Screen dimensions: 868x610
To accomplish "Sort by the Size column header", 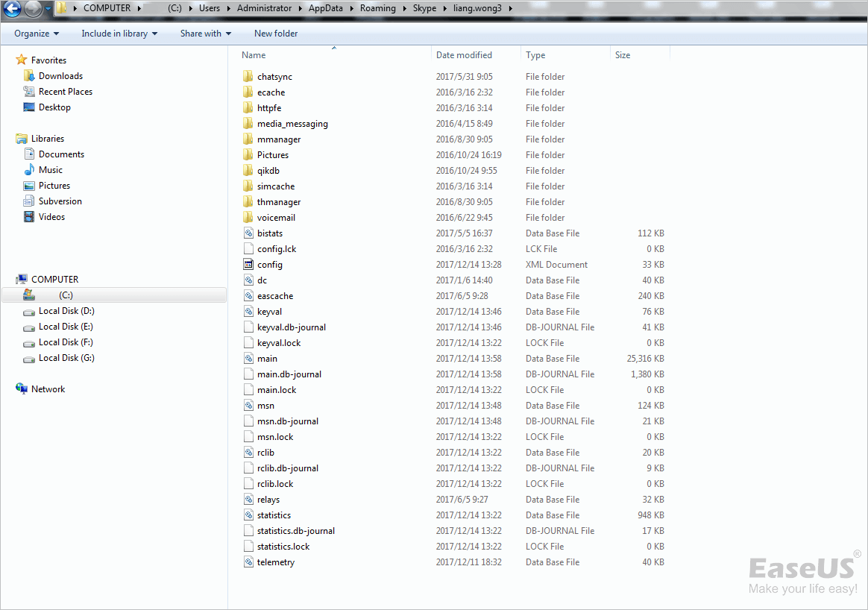I will pyautogui.click(x=623, y=55).
